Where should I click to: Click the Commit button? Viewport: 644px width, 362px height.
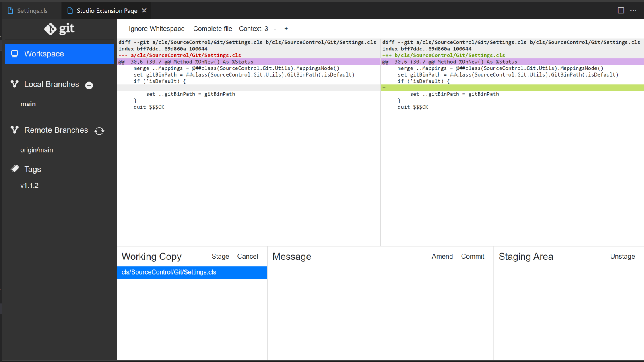(473, 257)
